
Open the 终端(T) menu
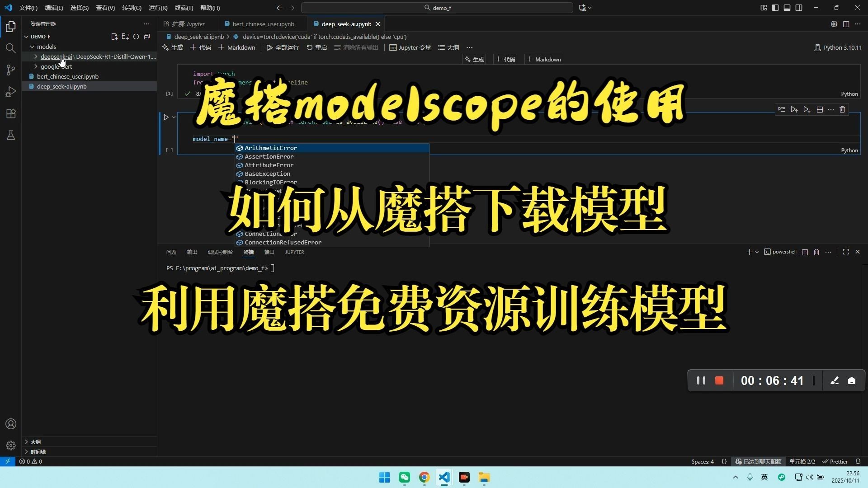pos(184,8)
